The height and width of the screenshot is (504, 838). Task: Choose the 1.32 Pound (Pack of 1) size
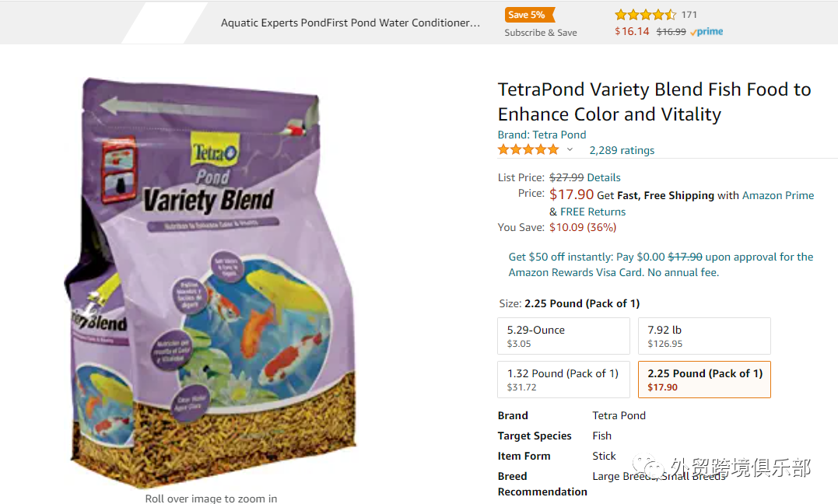563,380
